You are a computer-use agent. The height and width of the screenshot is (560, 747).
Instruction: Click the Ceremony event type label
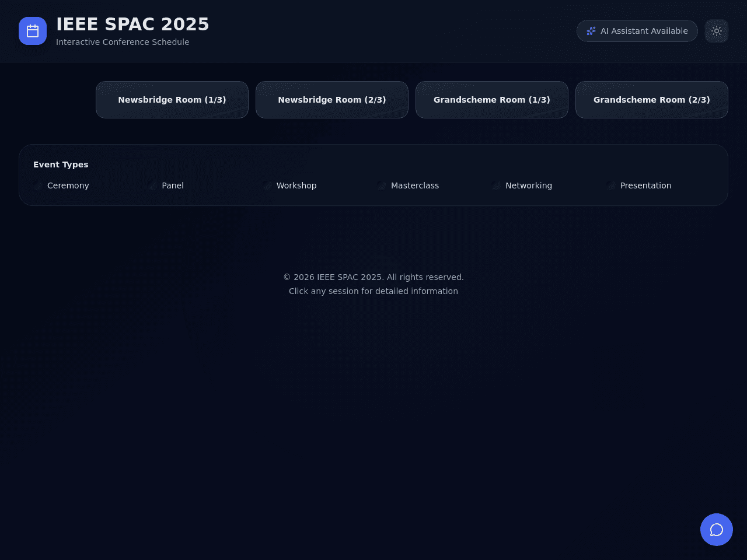tap(68, 185)
